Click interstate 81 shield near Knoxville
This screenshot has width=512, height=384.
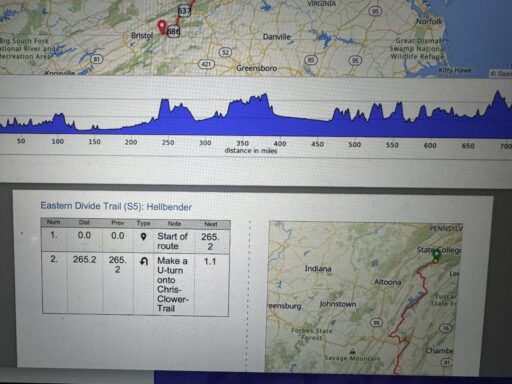click(97, 59)
